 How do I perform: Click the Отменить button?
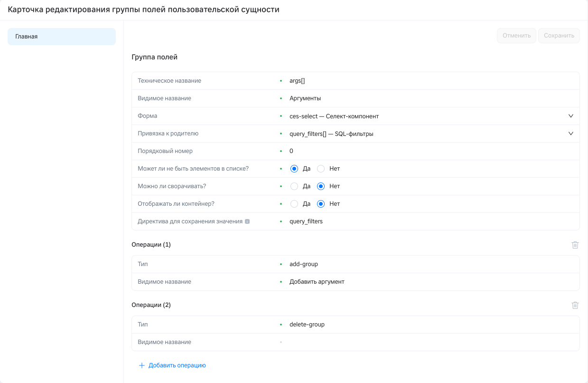tap(516, 36)
